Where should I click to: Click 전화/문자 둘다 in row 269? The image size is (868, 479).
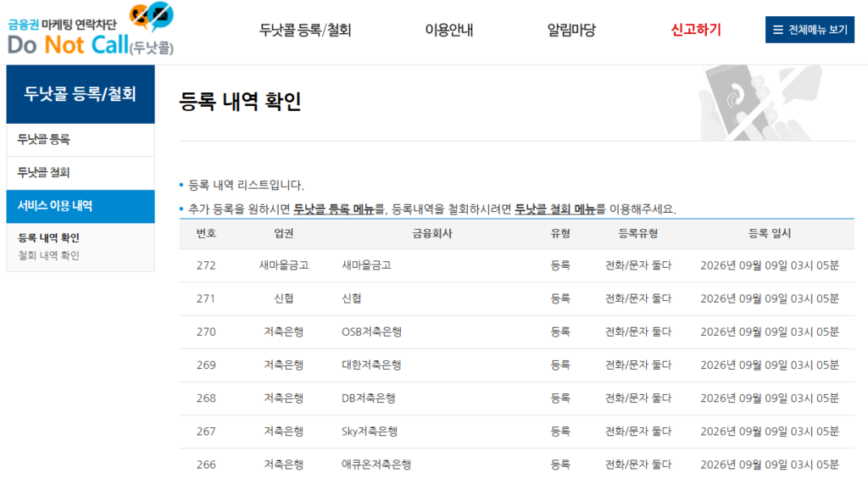coord(637,365)
